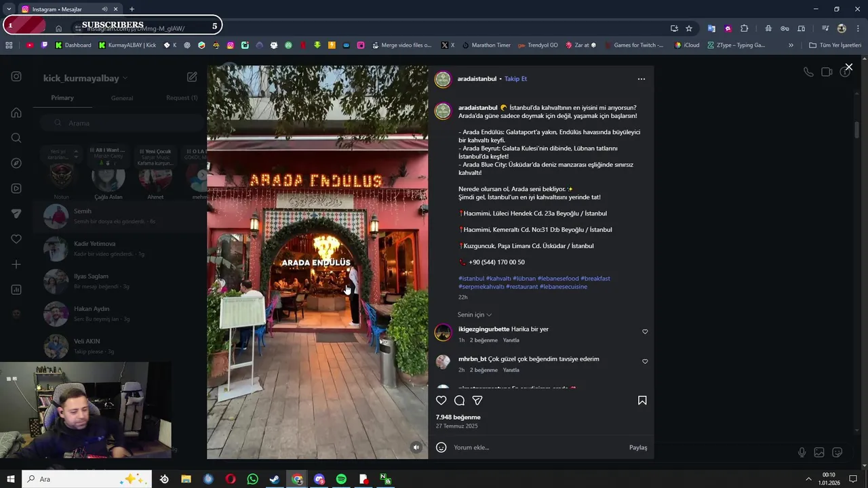Open emoji picker in comment box

pyautogui.click(x=441, y=447)
